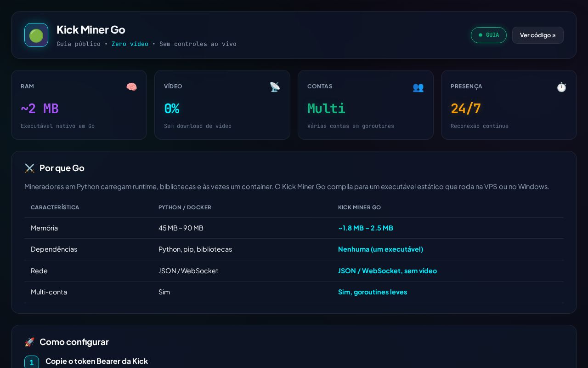Click the '~1.8 MB – 2.5 MB' cell

pos(366,228)
